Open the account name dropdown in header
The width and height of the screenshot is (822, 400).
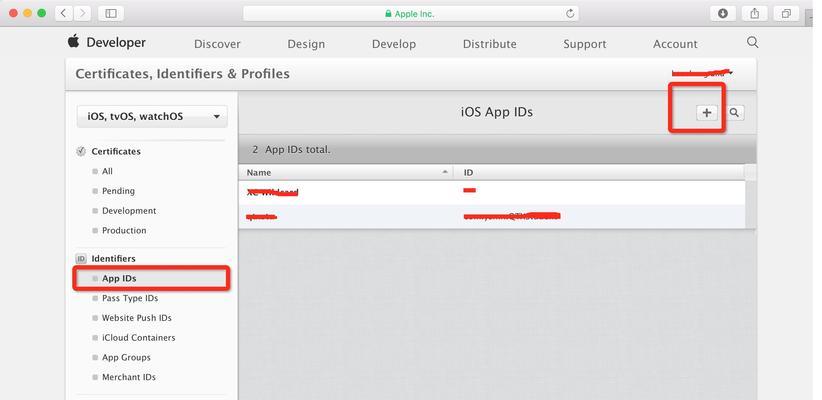(702, 73)
